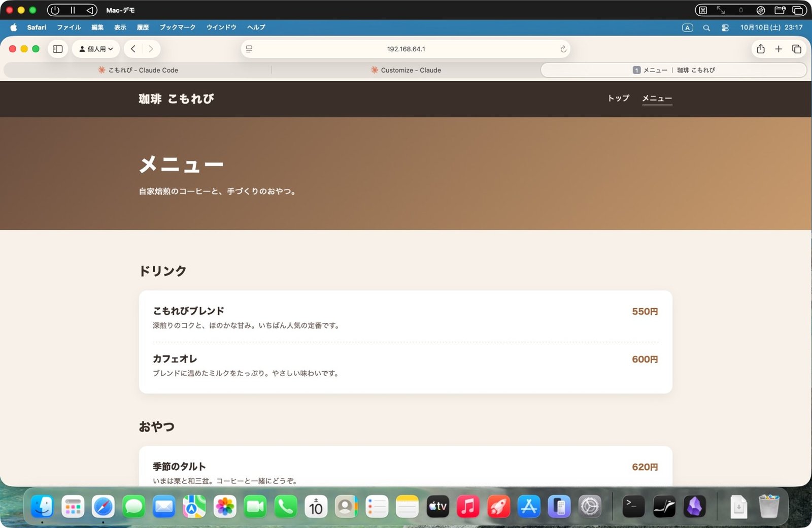Open Mail from the Dock
This screenshot has height=528, width=812.
pyautogui.click(x=164, y=506)
